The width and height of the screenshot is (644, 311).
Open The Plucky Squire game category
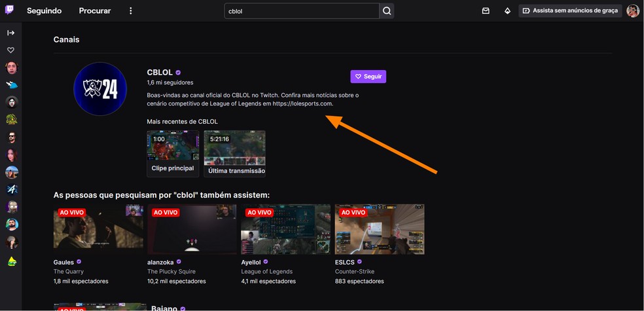pyautogui.click(x=171, y=272)
